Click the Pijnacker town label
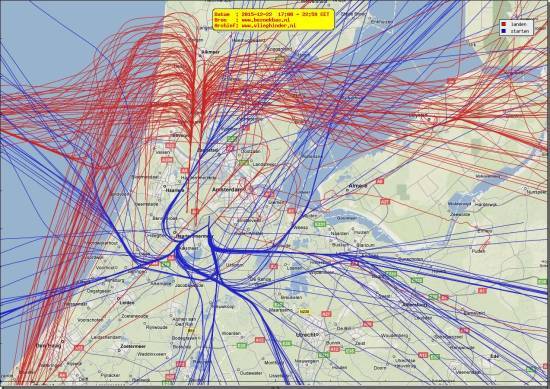Viewport: 550px width, 389px height. pyautogui.click(x=110, y=375)
